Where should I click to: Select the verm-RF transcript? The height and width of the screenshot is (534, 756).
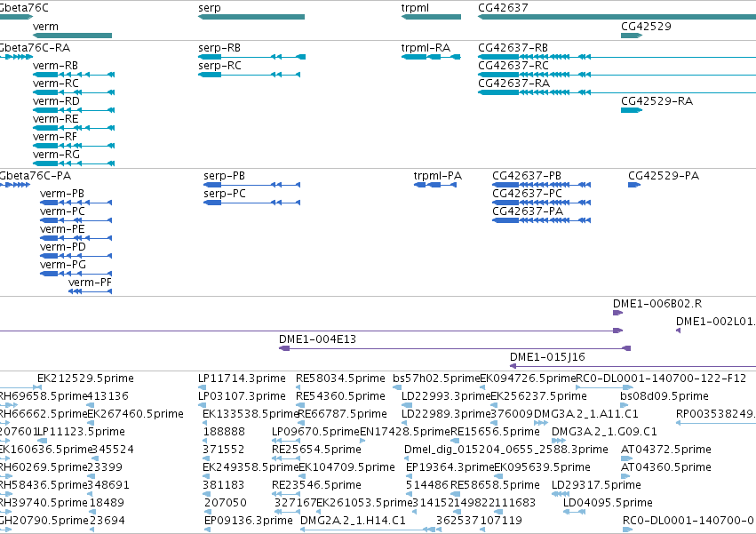coord(74,146)
